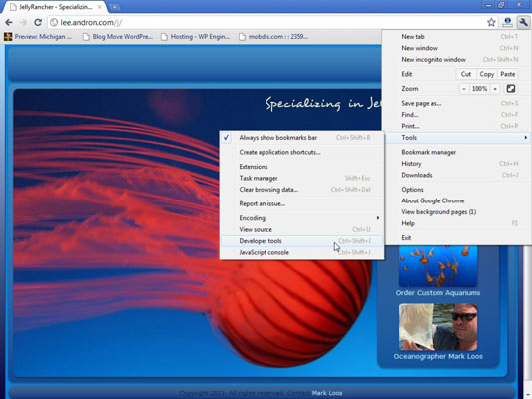Increase zoom with the plus button
The image size is (532, 399).
pyautogui.click(x=495, y=89)
